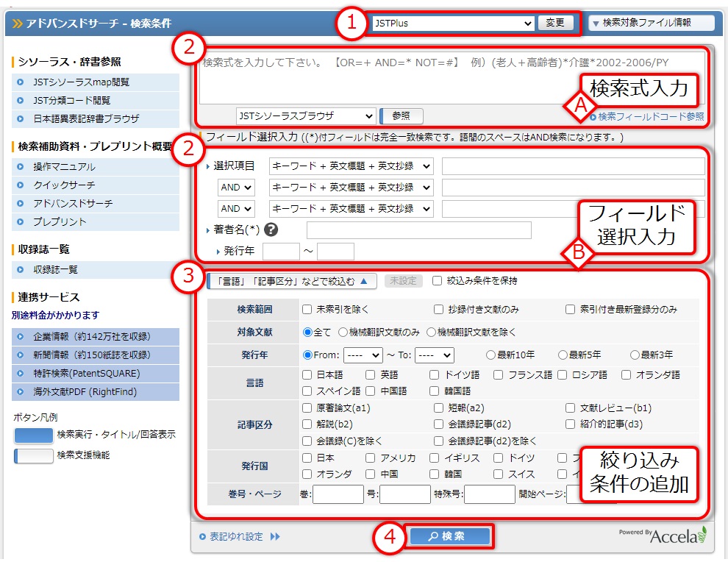Open 検索対象ファイル情報 menu

(652, 23)
